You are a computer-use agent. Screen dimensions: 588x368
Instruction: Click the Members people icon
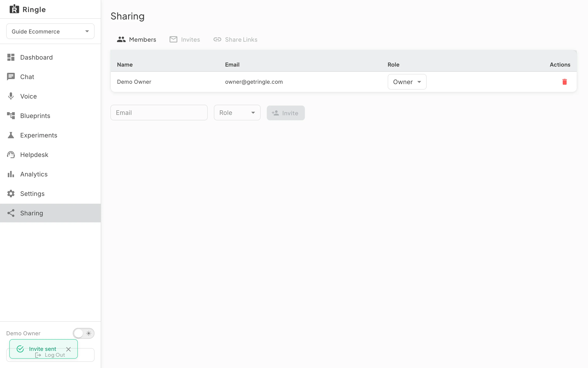121,39
